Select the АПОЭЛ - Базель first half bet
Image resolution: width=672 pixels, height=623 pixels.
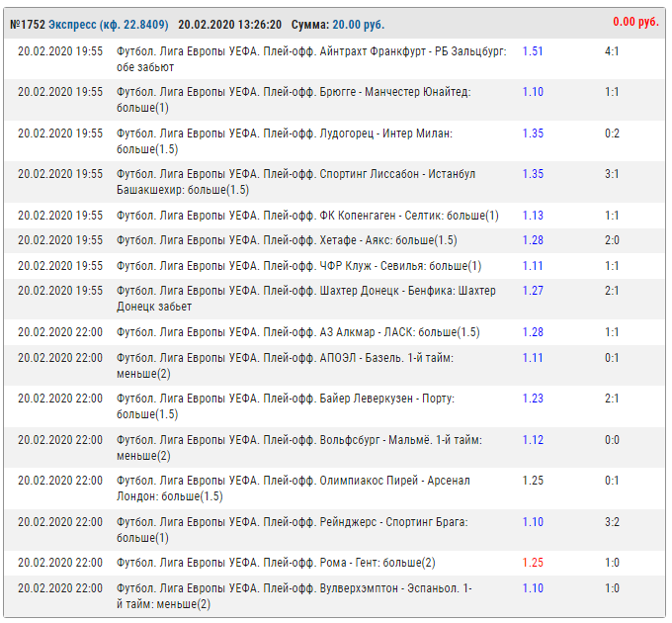coord(285,365)
